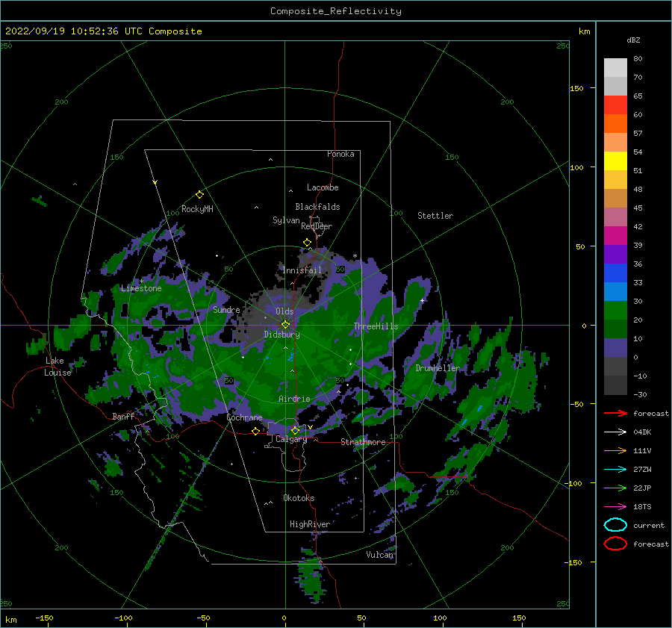
Task: Select the 20 dBZ green swatch
Action: (x=615, y=311)
